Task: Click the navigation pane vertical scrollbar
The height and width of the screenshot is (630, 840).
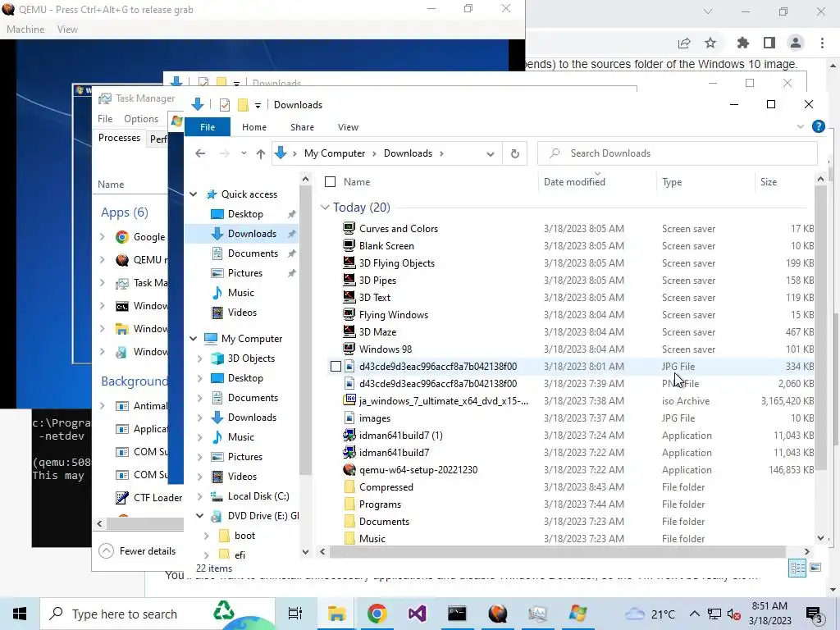Action: 305,330
